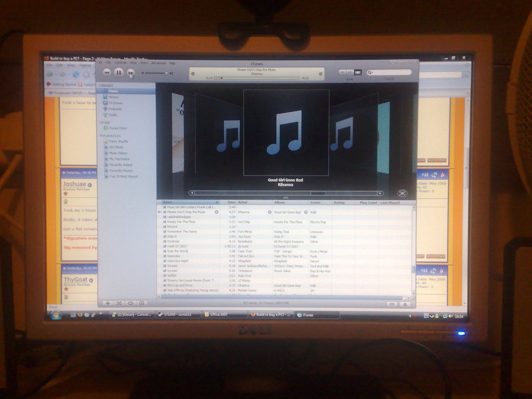Switch to Cover Flow view button
The image size is (532, 399).
coord(357,72)
